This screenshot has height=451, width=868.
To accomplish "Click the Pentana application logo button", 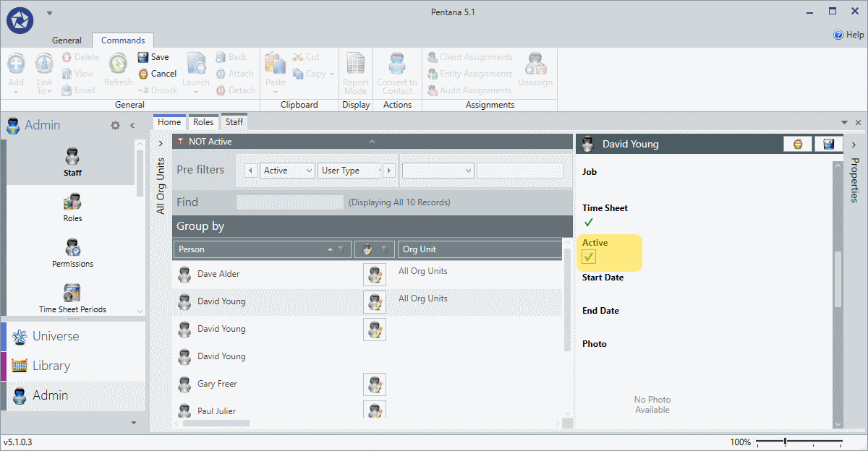I will 21,20.
